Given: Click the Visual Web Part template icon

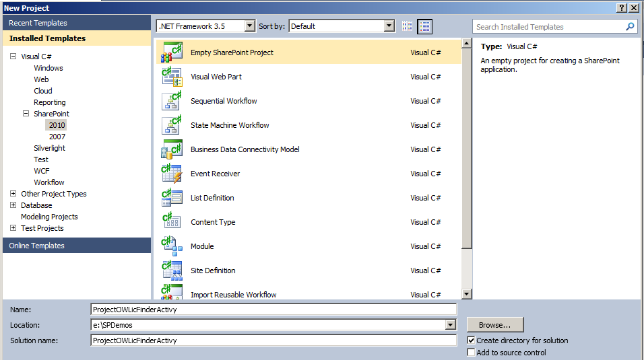Looking at the screenshot, I should tap(172, 76).
